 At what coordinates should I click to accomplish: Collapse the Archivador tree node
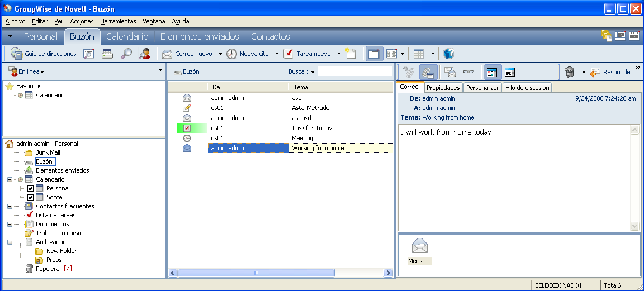click(10, 242)
